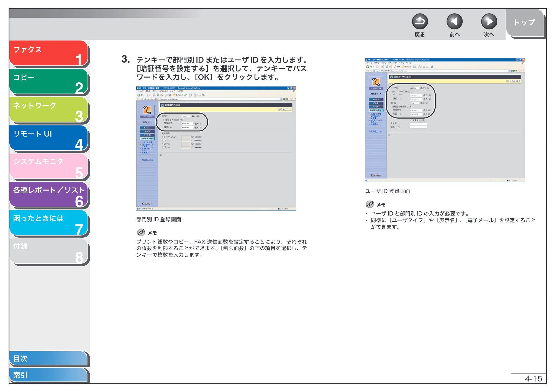Screen dimensions: 554x392
Task: Click the portal icon in user registration screenshot
Action: coord(376,82)
